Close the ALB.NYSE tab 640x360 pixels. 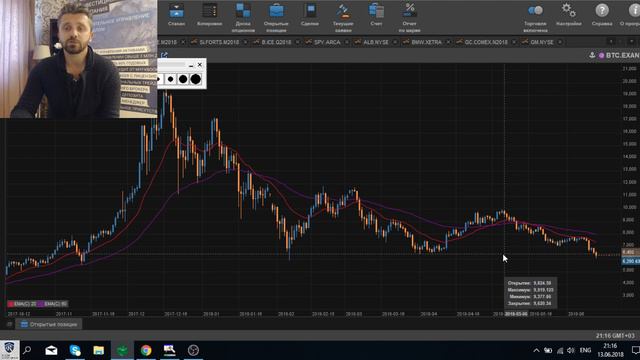[x=395, y=42]
